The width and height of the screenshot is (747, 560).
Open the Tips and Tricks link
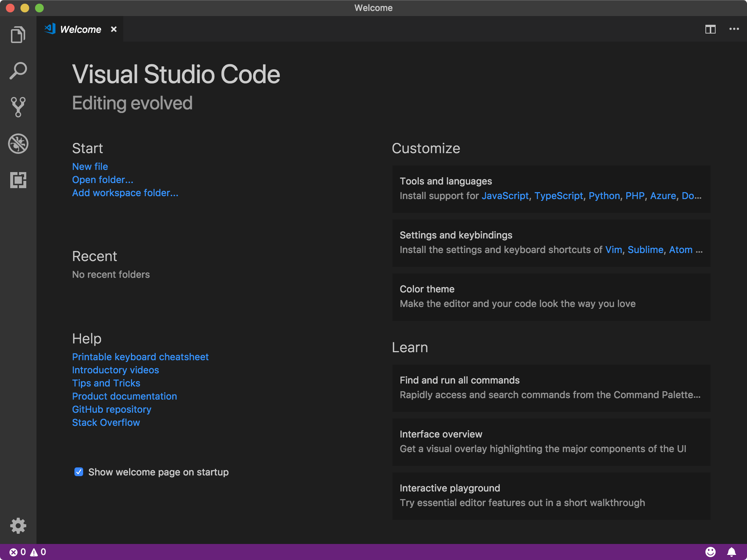coord(106,383)
